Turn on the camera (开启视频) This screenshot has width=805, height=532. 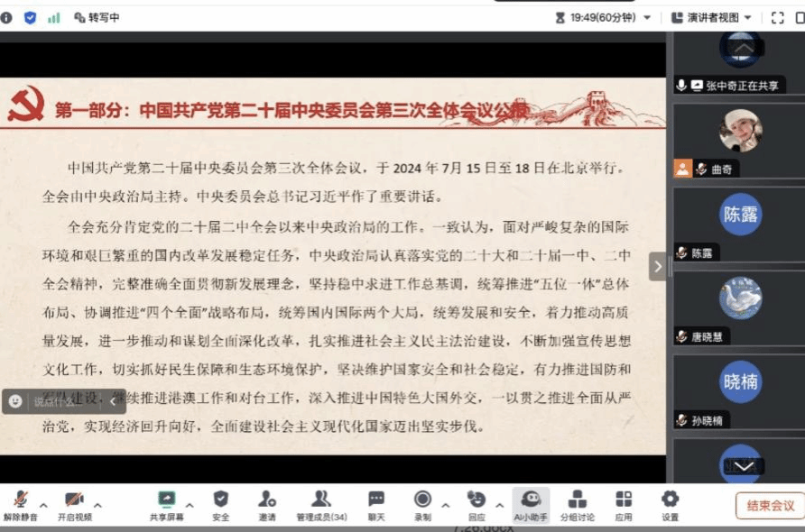coord(74,503)
